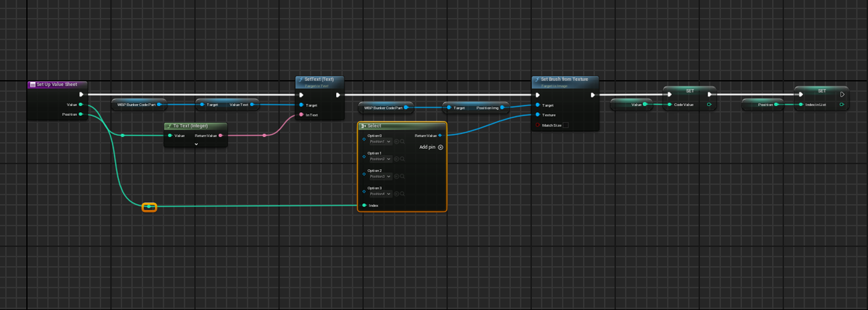This screenshot has height=310, width=868.
Task: Click the Return Value pin on To Text
Action: tap(220, 135)
